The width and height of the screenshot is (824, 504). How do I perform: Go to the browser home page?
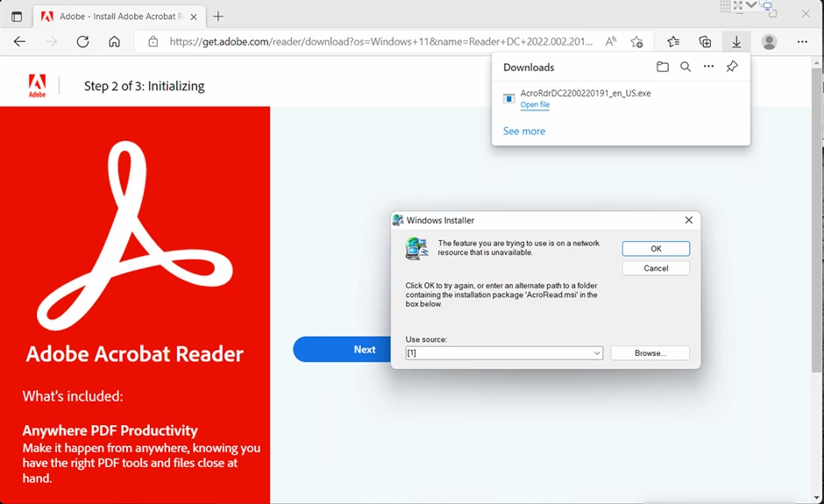114,41
